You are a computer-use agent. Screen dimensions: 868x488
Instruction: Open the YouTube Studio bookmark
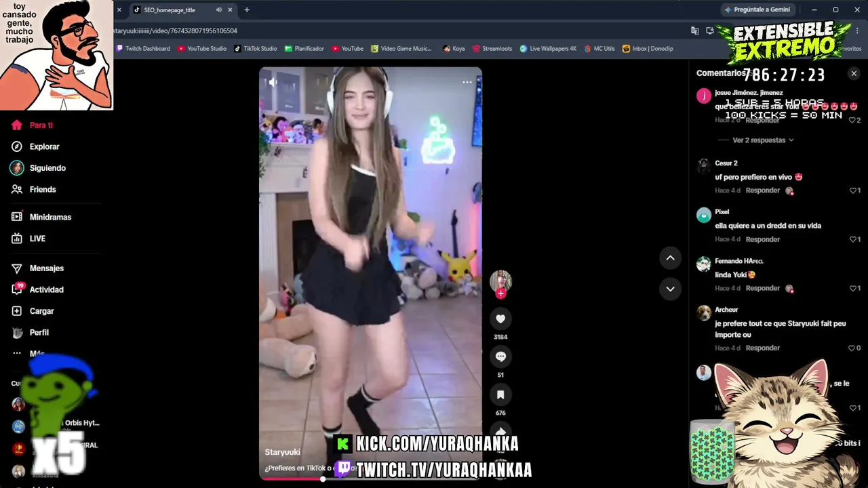(x=202, y=49)
